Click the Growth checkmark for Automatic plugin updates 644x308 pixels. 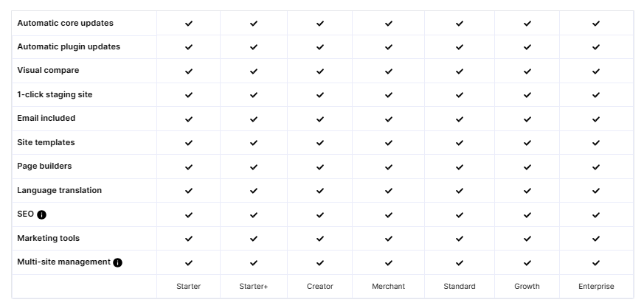coord(527,47)
